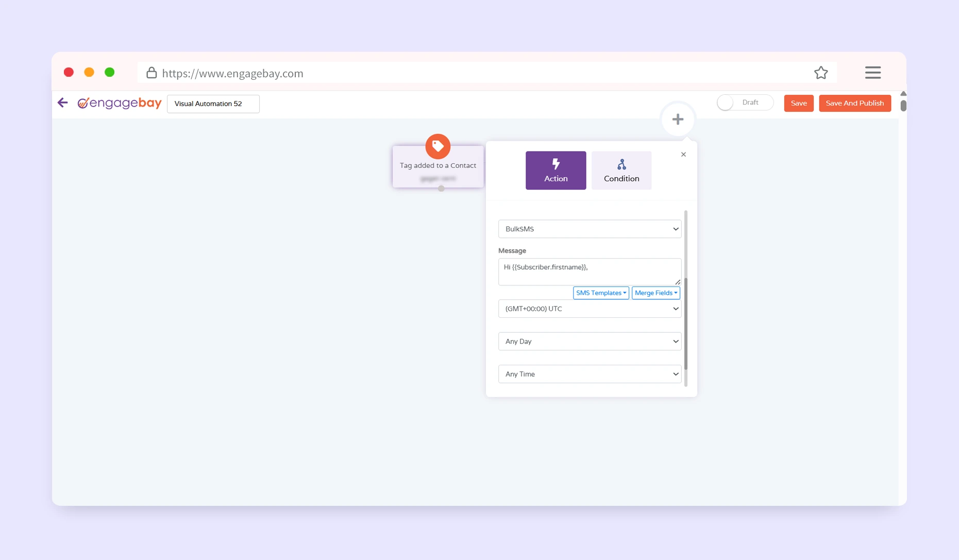Click the Message text area
959x560 pixels.
588,271
